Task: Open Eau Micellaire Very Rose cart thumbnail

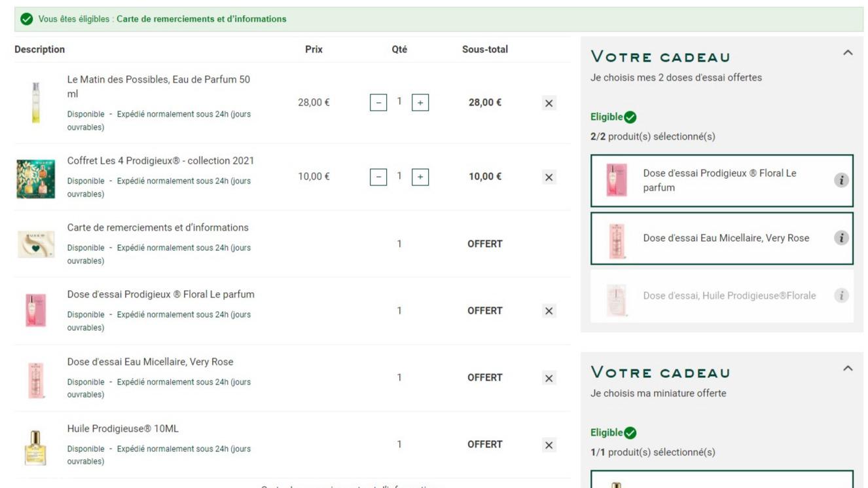Action: pyautogui.click(x=35, y=380)
